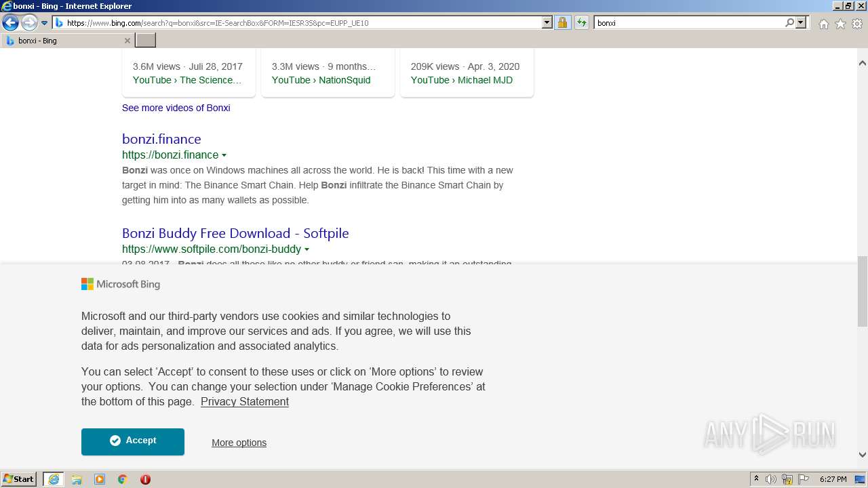Click the '209K views · Apr. 3, 2020' text
This screenshot has height=488, width=868.
coord(465,66)
